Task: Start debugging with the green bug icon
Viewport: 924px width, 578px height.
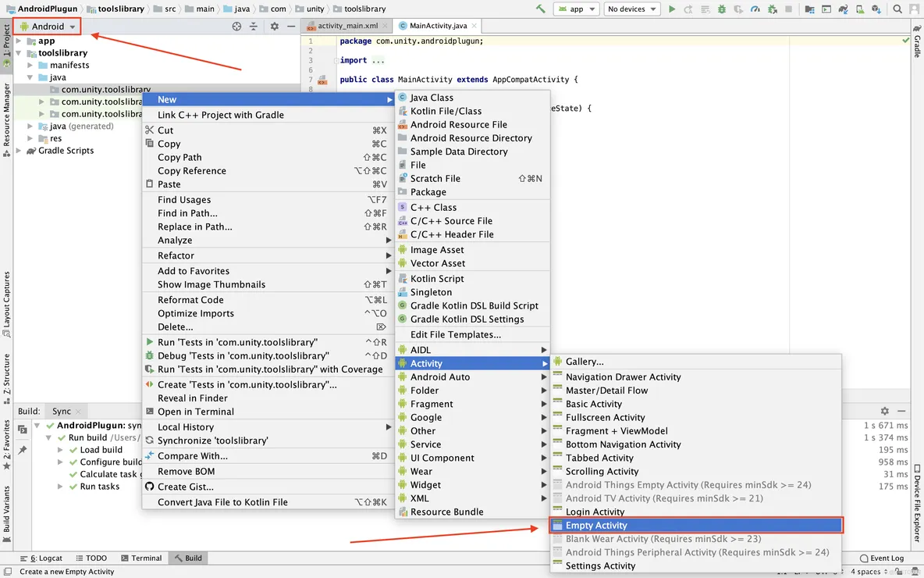Action: coord(722,9)
